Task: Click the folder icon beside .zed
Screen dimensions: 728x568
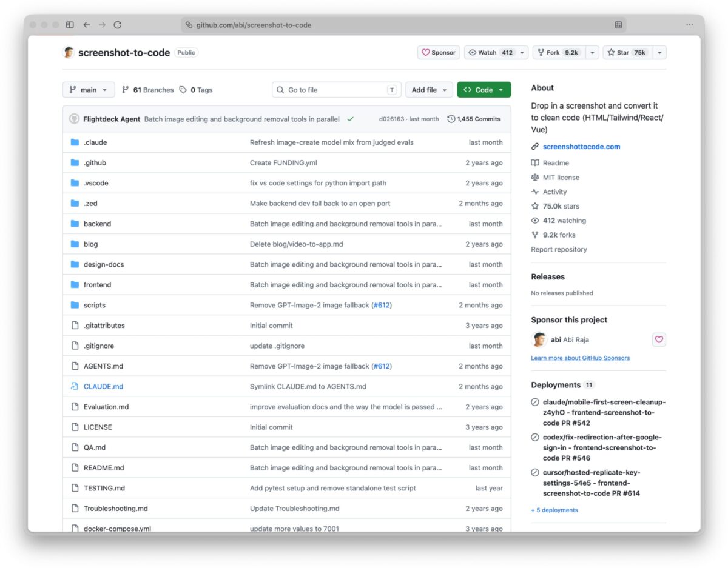Action: [x=75, y=203]
